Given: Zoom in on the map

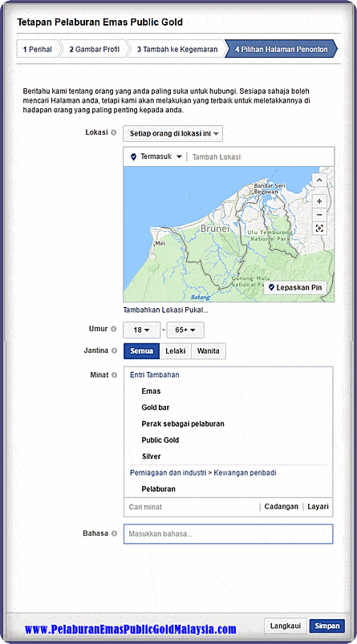Looking at the screenshot, I should click(319, 201).
